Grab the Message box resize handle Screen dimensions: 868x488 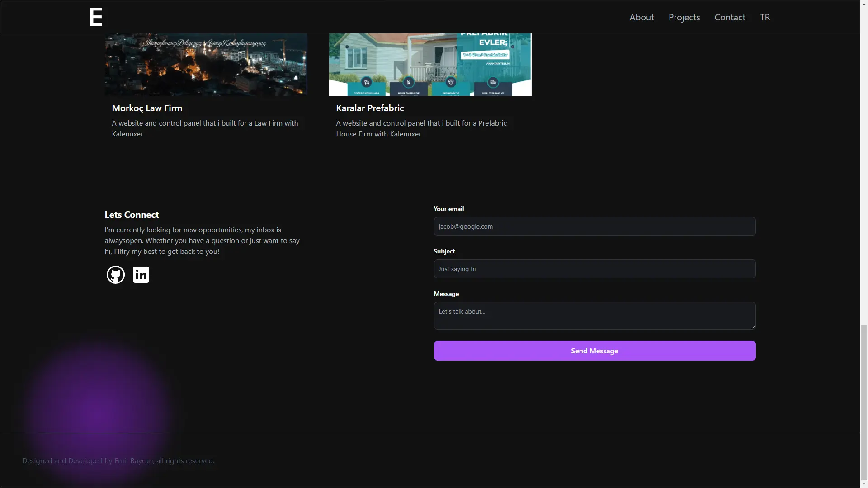pyautogui.click(x=753, y=327)
